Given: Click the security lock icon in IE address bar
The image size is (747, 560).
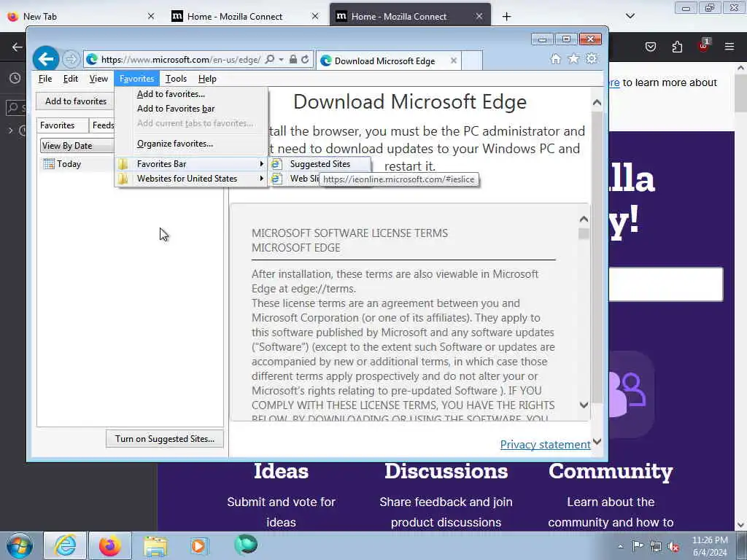Looking at the screenshot, I should coord(293,60).
